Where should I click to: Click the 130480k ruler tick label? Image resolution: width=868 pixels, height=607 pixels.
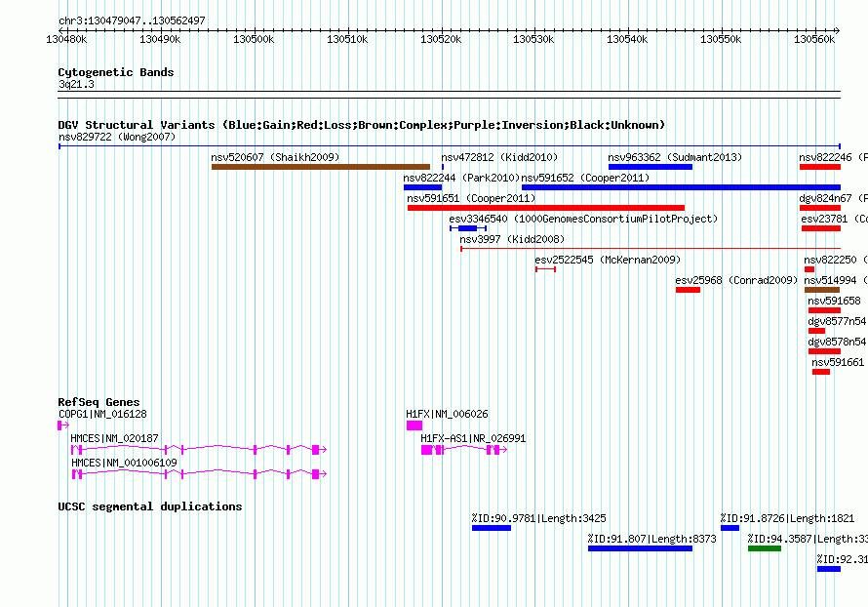[x=66, y=39]
